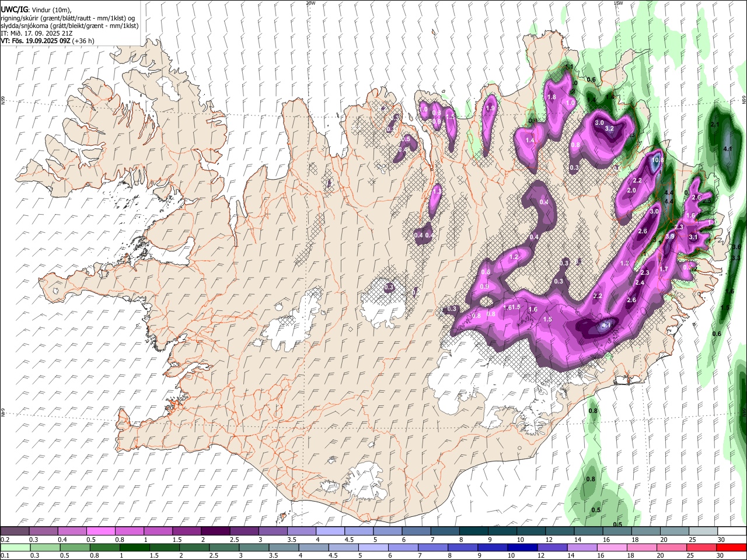Pick the darkest green swatch between 1 and 1.5 in rain legend

[x=134, y=547]
